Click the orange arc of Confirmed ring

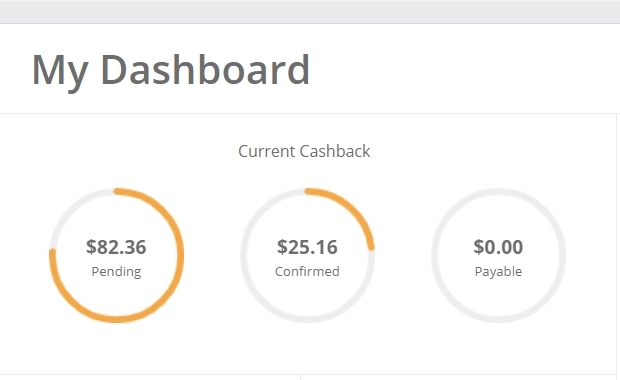click(x=354, y=215)
